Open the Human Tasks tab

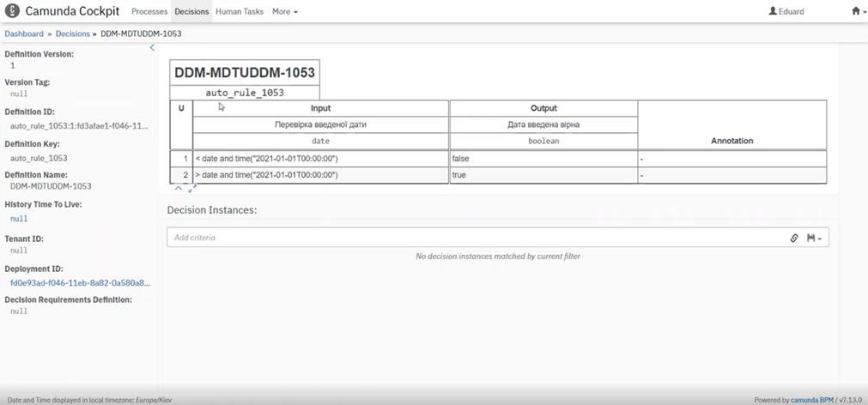click(x=240, y=11)
